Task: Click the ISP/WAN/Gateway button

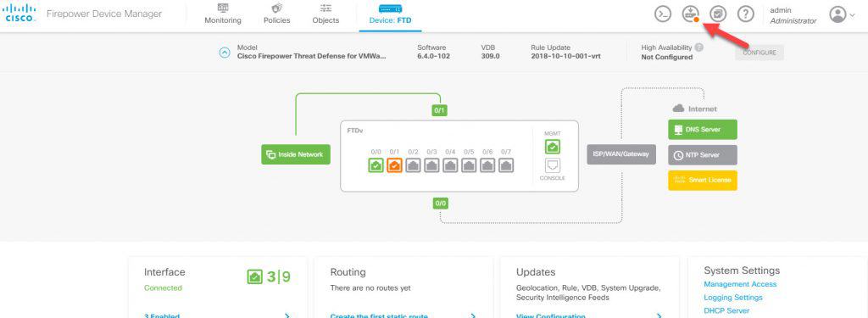Action: pos(621,154)
